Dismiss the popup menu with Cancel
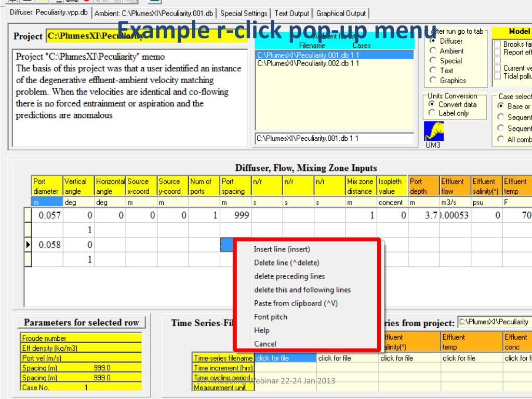Screen dimensions: 532x399 (265, 344)
